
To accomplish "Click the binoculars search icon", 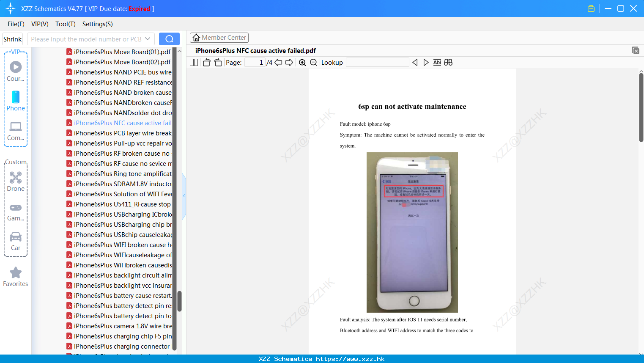I will [x=448, y=63].
